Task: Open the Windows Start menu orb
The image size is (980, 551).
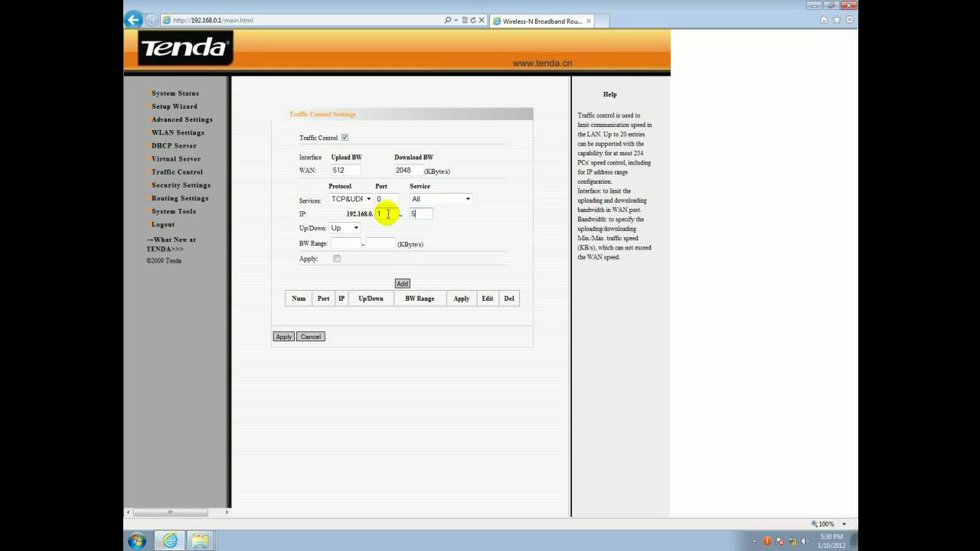Action: (137, 541)
